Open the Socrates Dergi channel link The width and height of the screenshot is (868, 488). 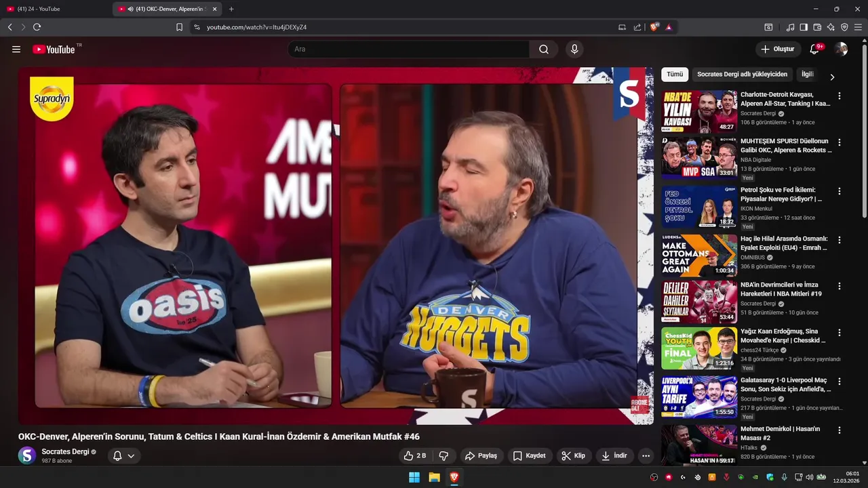(65, 451)
